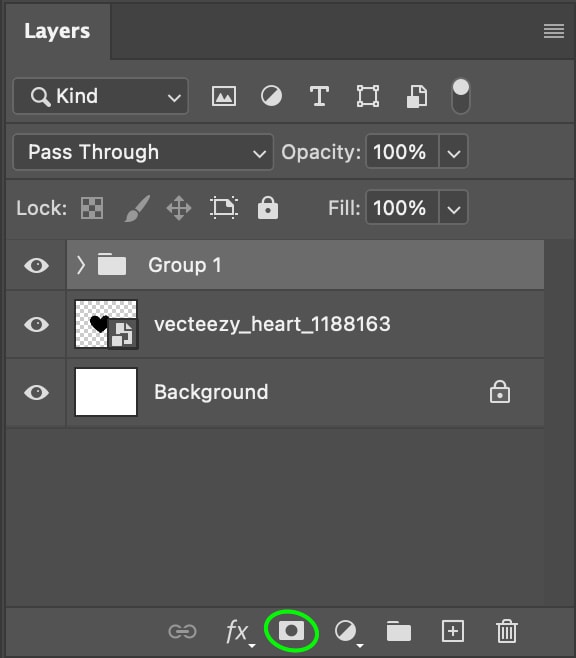Filter for type layers with the T icon
576x658 pixels.
pyautogui.click(x=319, y=96)
